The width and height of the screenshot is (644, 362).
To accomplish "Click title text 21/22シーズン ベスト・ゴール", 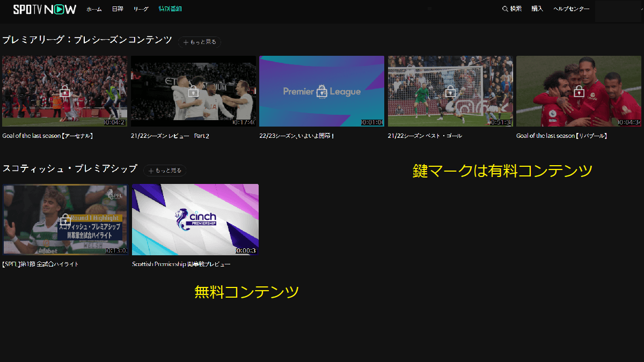I will coord(425,136).
